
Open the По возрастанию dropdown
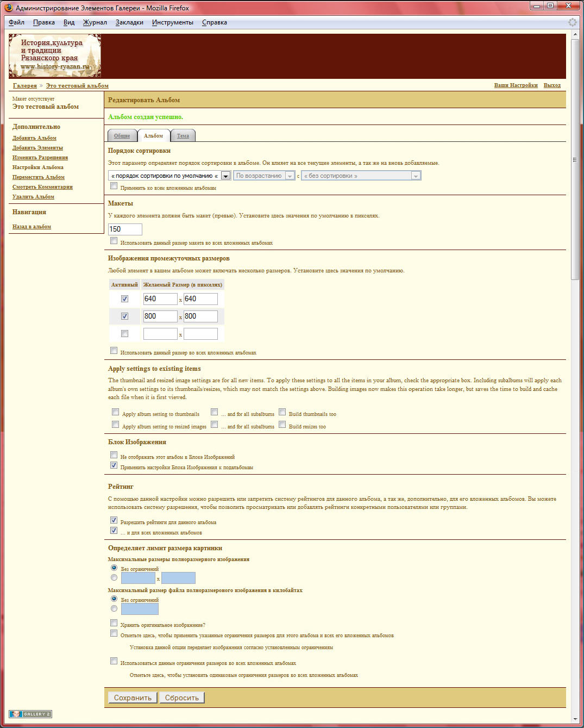[264, 176]
